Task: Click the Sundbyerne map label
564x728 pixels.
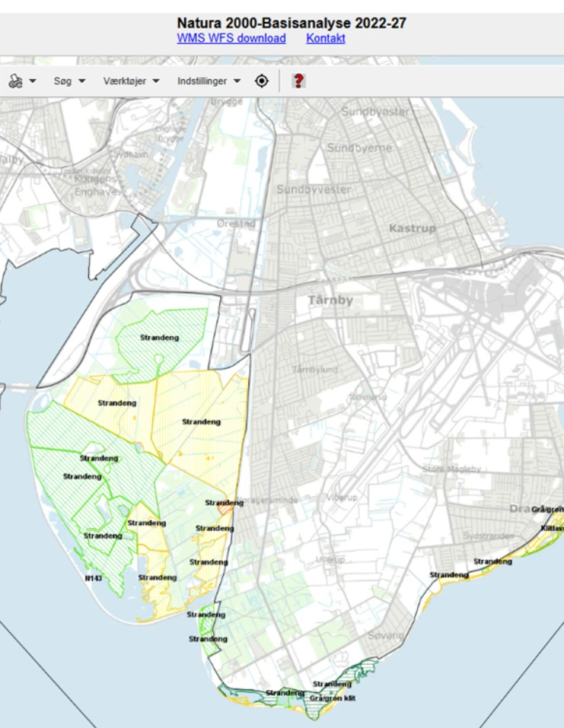Action: tap(359, 148)
